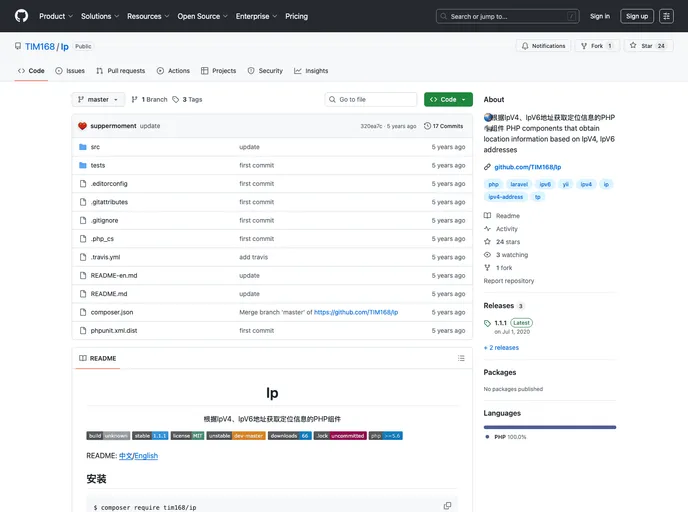Viewport: 688px width, 512px height.
Task: Click the downloads 66 badge
Action: [290, 436]
